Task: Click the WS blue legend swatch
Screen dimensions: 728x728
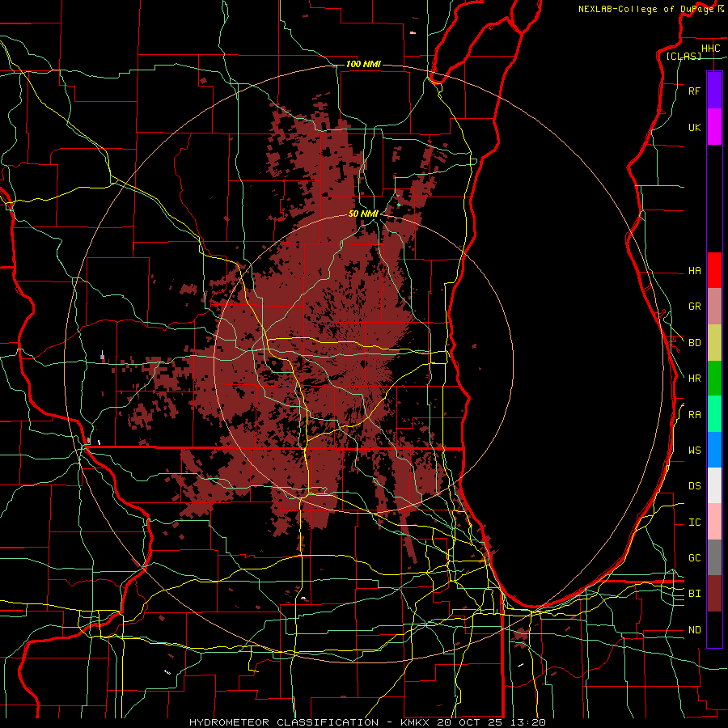Action: (714, 450)
